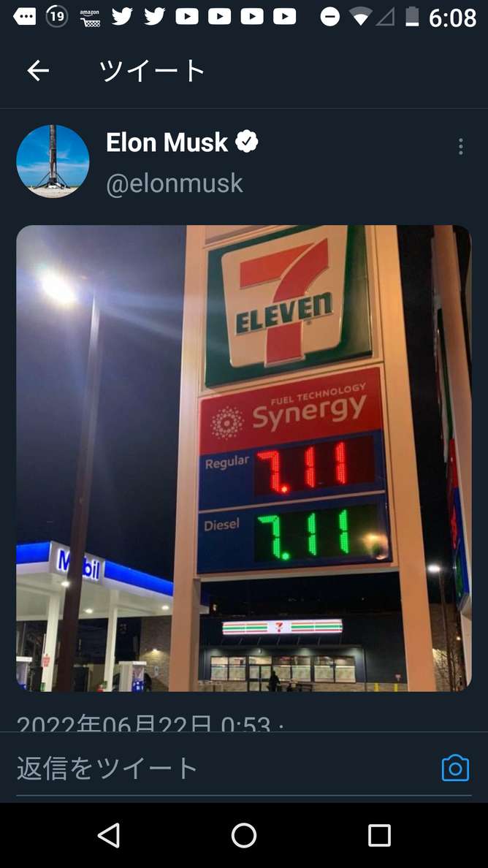Open the camera icon in reply bar
This screenshot has width=488, height=868.
455,768
